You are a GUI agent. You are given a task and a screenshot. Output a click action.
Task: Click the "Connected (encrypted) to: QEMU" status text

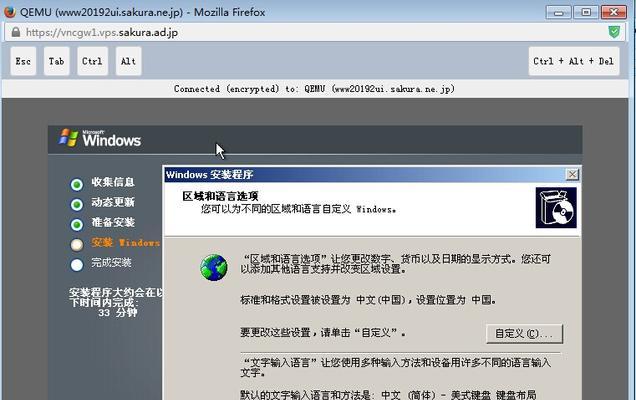314,88
